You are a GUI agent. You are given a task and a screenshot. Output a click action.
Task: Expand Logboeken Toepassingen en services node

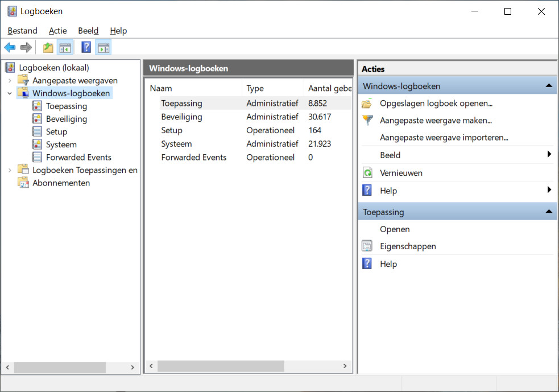tap(10, 170)
